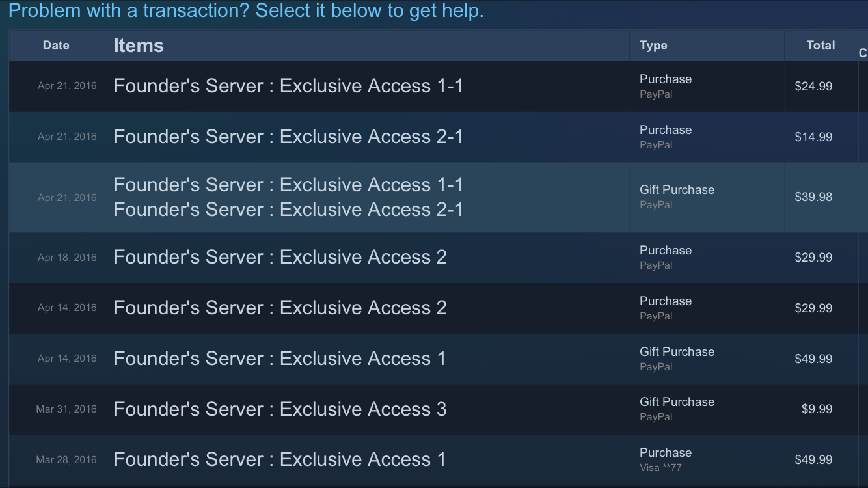Open the Exclusive Access 3 item

[280, 409]
